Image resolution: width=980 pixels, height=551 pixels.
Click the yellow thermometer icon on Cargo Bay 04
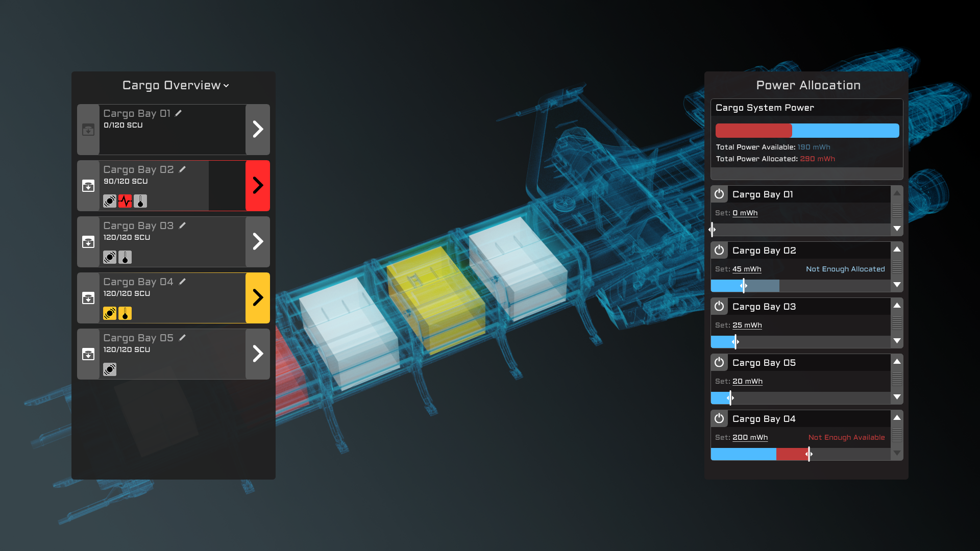pyautogui.click(x=125, y=313)
